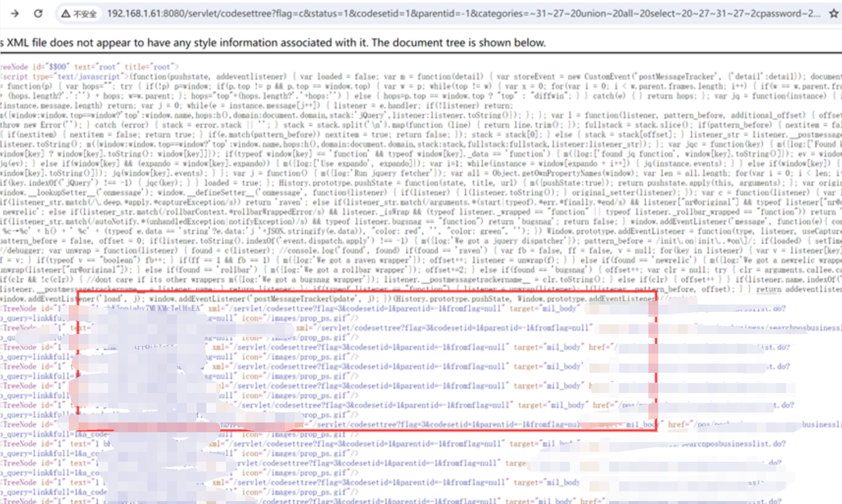Open the 不安全 not-secure site info badge

pyautogui.click(x=79, y=14)
